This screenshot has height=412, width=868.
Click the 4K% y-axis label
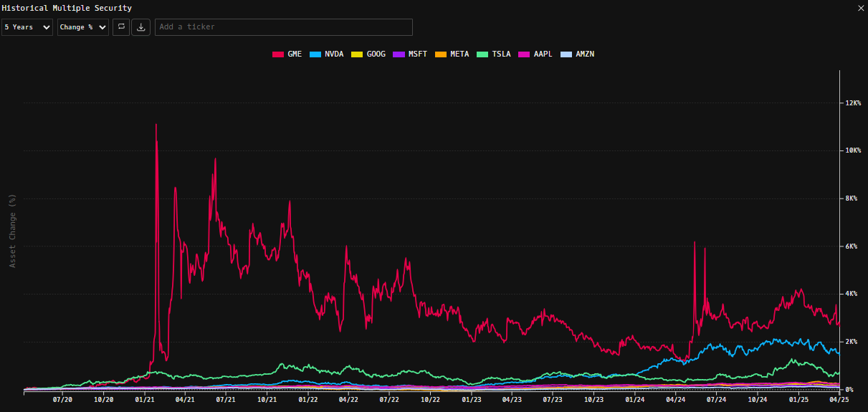click(852, 294)
